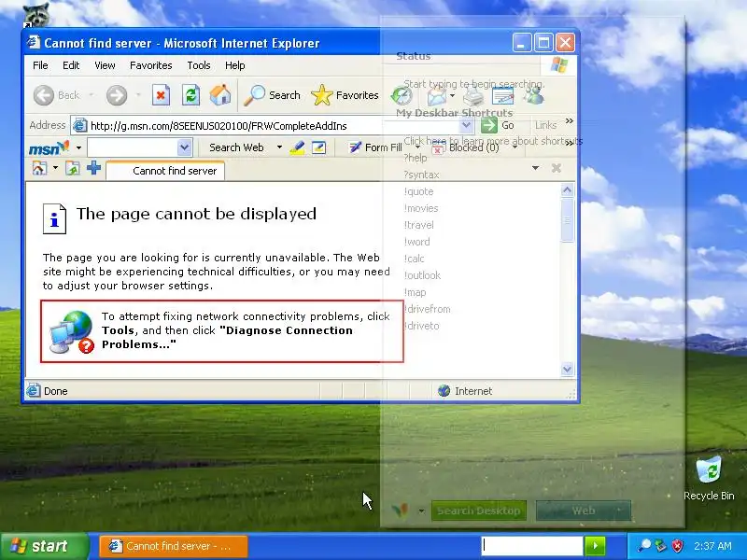Click the page scrollbar down arrow
The height and width of the screenshot is (560, 747).
(567, 369)
